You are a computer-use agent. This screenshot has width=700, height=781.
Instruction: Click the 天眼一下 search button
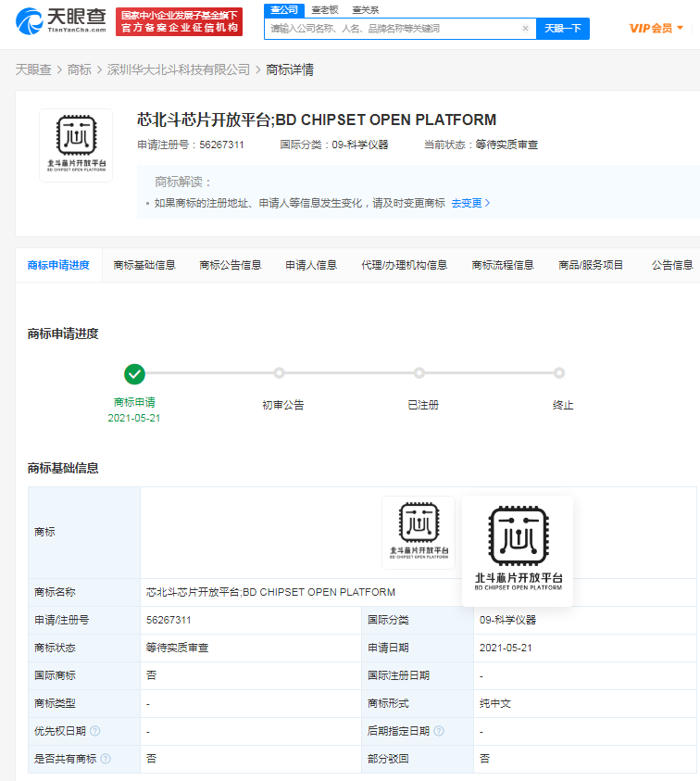[563, 29]
